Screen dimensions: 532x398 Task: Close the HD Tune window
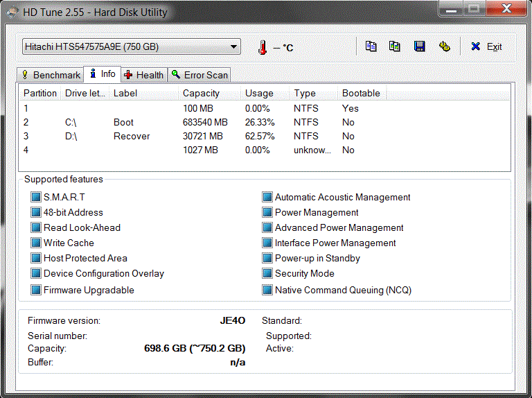(x=507, y=8)
